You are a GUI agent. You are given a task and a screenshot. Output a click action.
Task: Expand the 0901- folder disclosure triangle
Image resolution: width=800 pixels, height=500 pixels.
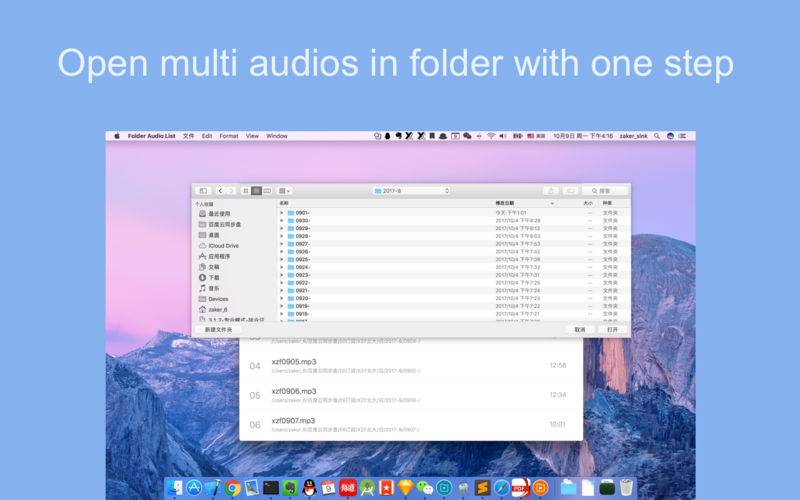pyautogui.click(x=282, y=213)
